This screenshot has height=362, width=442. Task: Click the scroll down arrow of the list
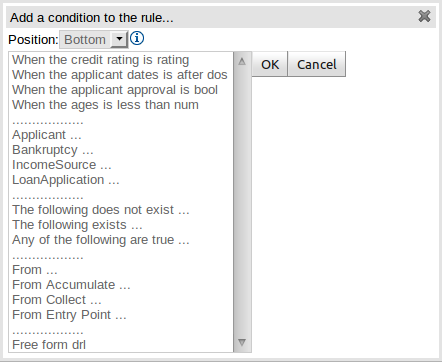[242, 342]
